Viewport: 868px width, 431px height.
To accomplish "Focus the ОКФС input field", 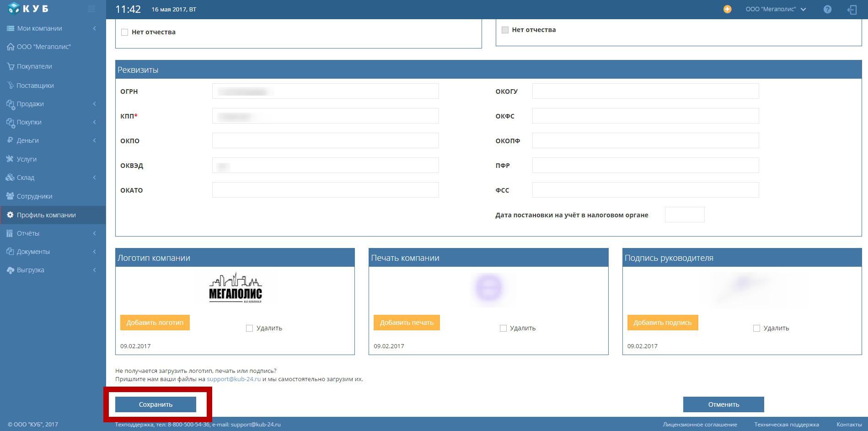I will coord(646,116).
